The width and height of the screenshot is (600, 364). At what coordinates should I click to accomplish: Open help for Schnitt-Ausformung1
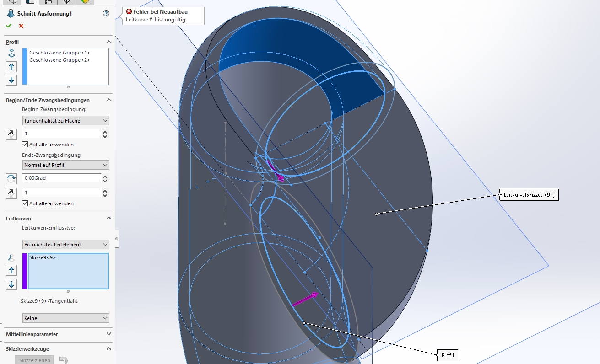pyautogui.click(x=106, y=14)
